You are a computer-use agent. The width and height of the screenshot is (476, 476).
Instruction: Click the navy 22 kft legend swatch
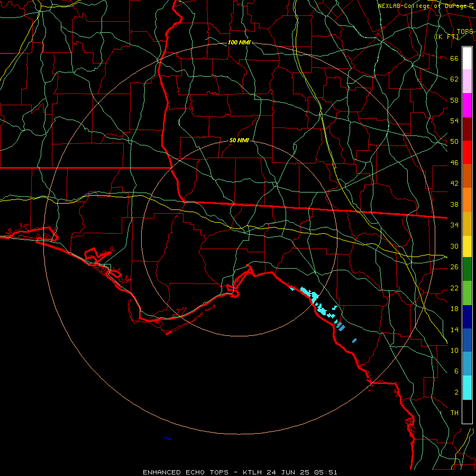[467, 317]
